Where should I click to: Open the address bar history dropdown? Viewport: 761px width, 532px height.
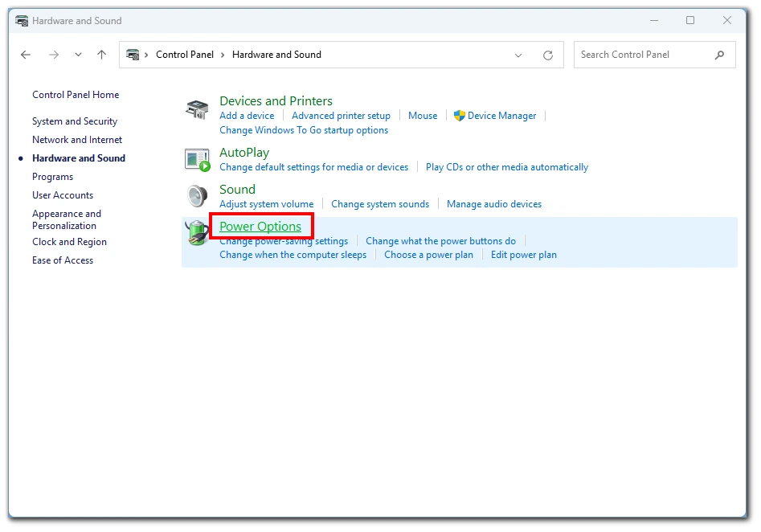(x=518, y=55)
